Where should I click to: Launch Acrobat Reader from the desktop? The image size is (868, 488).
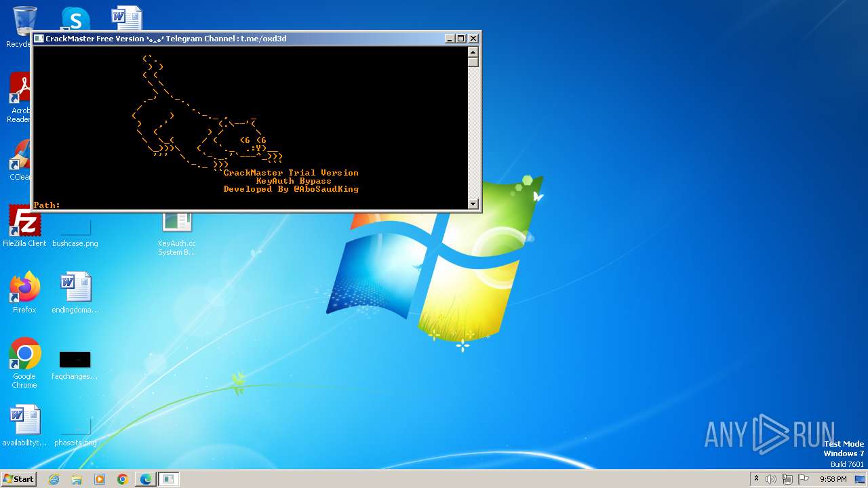tap(20, 98)
